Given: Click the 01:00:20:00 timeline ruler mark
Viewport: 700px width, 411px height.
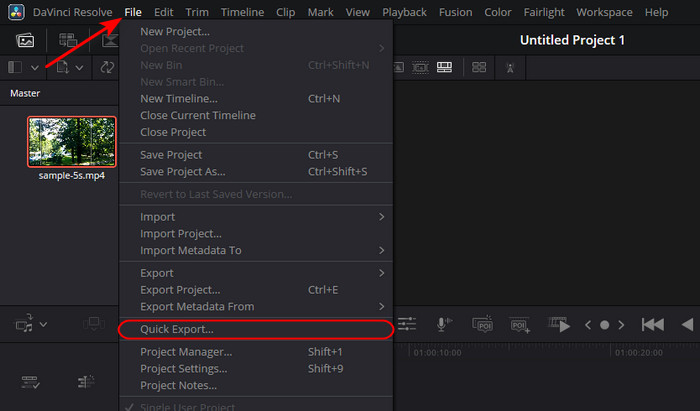Looking at the screenshot, I should click(639, 353).
